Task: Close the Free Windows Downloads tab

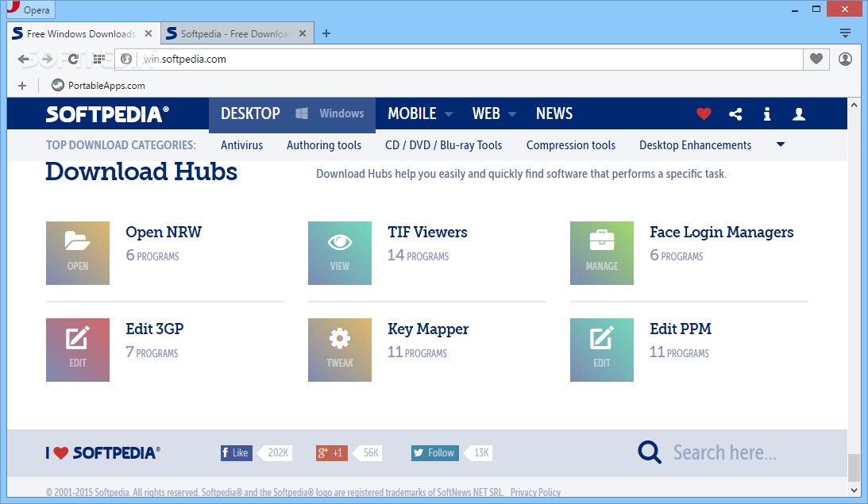Action: click(149, 33)
